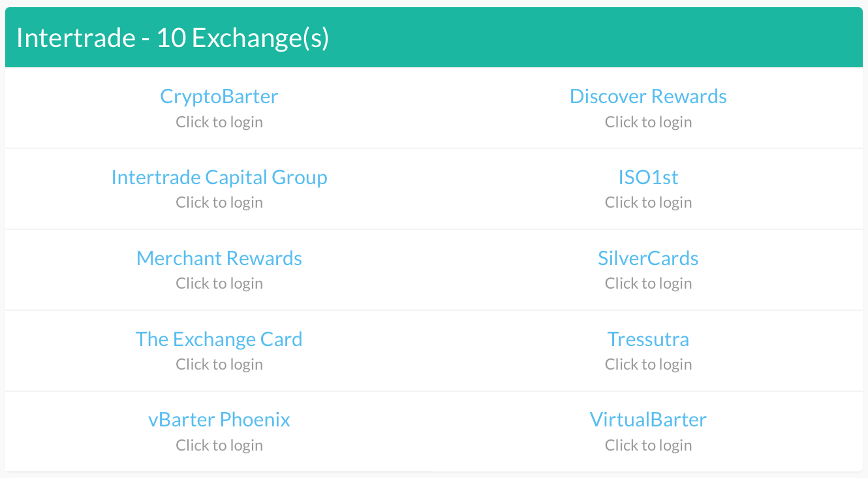
Task: Go to the ISO1st exchange
Action: point(648,178)
